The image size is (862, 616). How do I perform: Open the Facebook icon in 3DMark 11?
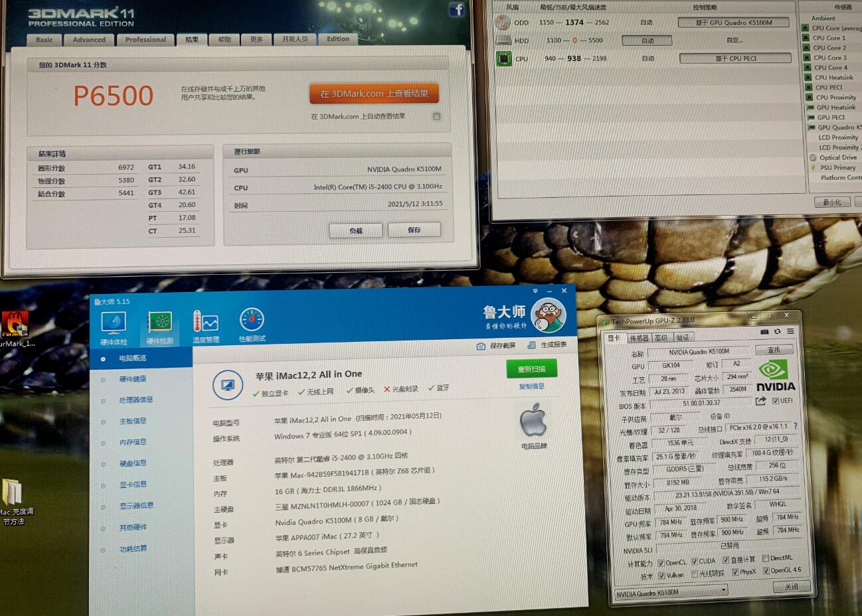pyautogui.click(x=457, y=9)
